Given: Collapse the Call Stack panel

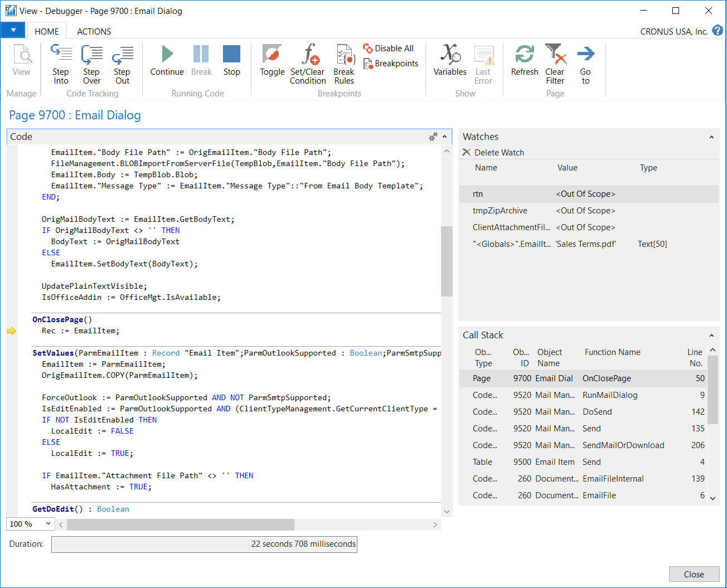Looking at the screenshot, I should click(711, 336).
